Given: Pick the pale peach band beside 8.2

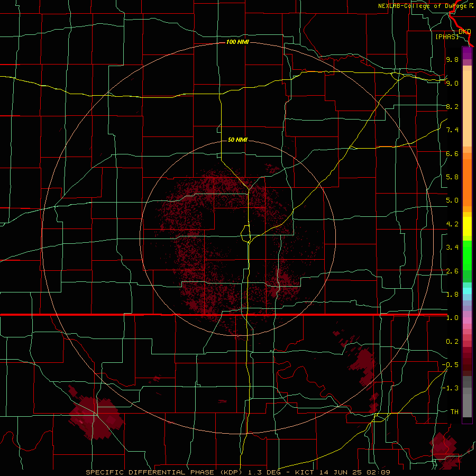Looking at the screenshot, I should click(467, 108).
